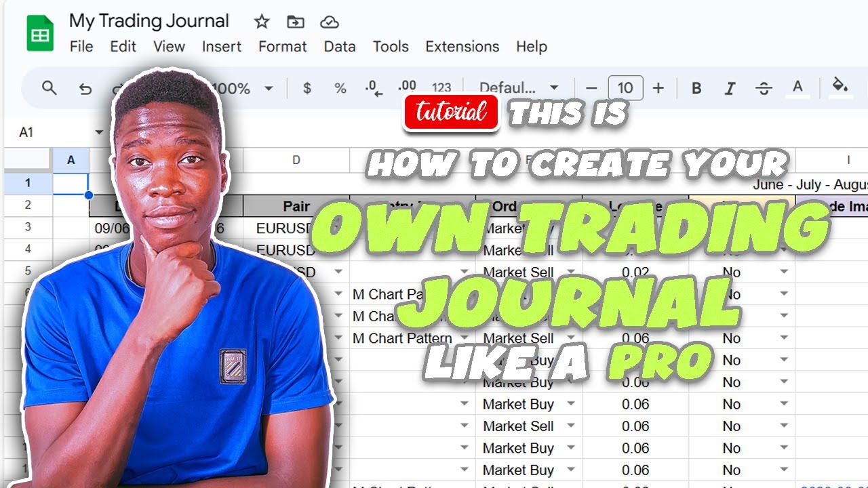Open the Format menu
868x488 pixels.
click(x=283, y=47)
